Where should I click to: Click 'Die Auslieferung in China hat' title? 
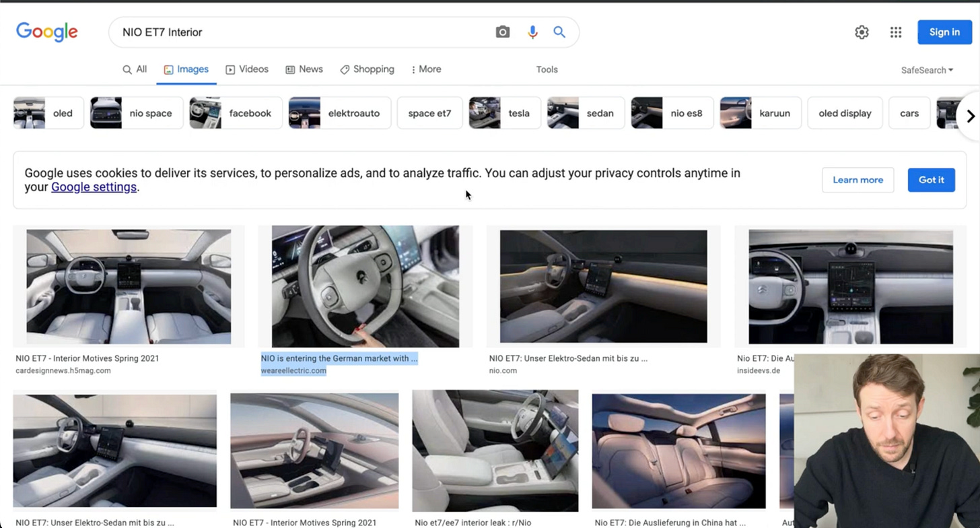pyautogui.click(x=670, y=523)
